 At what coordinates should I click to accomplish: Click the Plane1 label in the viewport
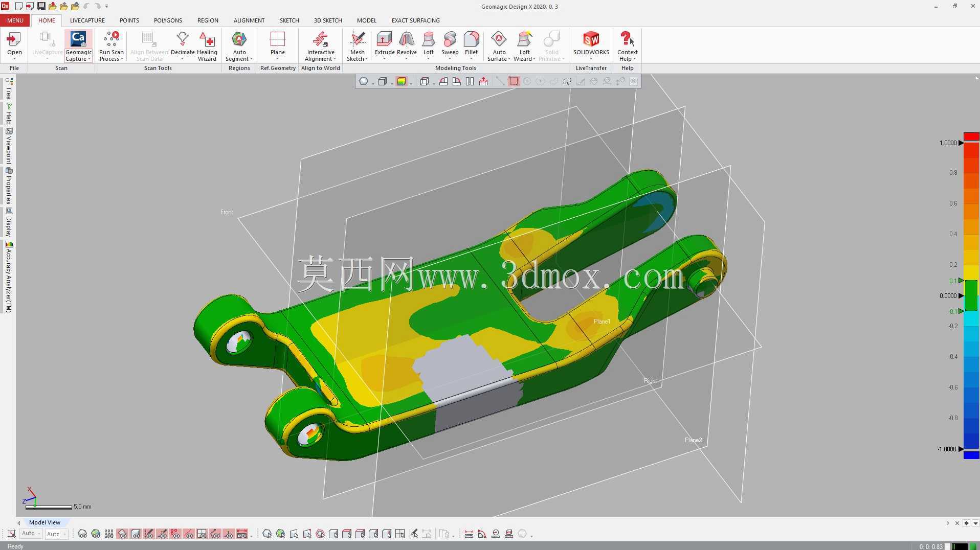click(x=602, y=322)
